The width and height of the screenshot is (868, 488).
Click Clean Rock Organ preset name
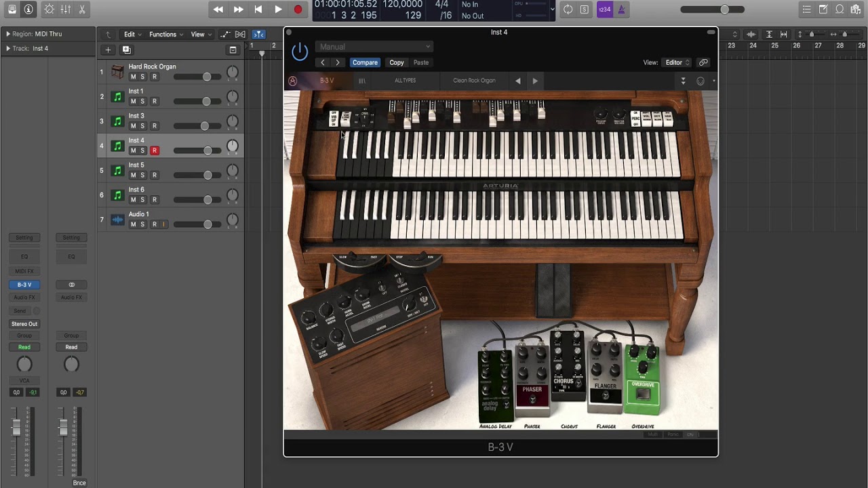(x=474, y=81)
